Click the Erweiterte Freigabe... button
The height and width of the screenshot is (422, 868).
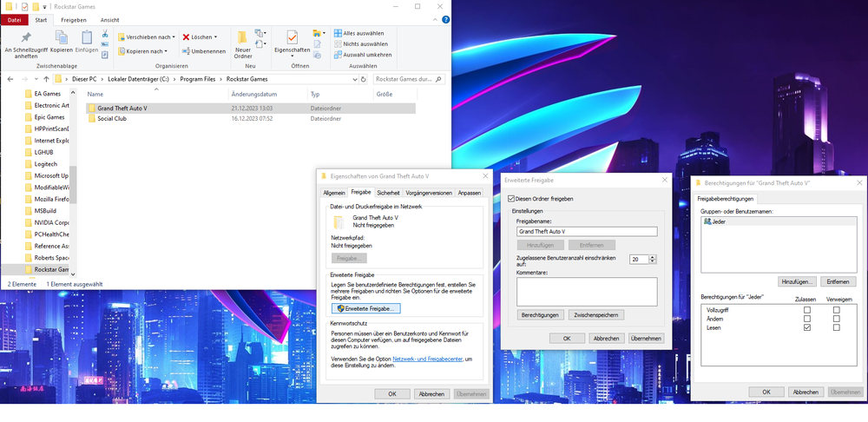point(365,308)
